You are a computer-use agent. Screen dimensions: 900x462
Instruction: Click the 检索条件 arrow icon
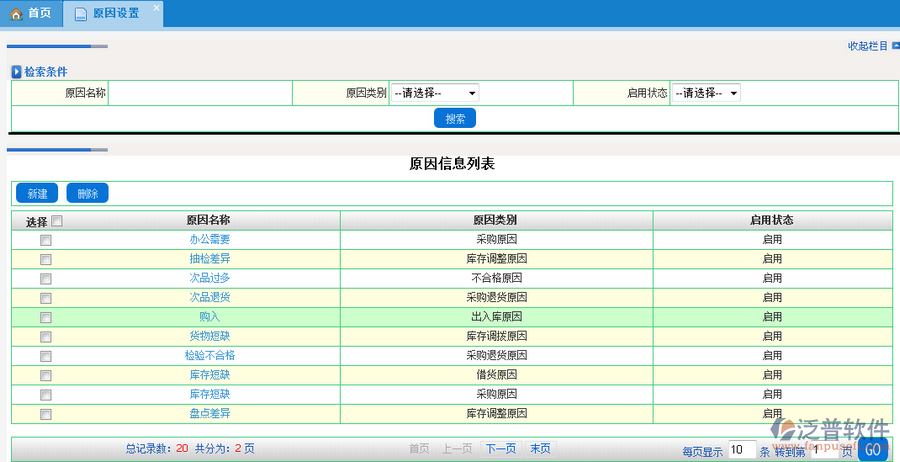point(16,72)
